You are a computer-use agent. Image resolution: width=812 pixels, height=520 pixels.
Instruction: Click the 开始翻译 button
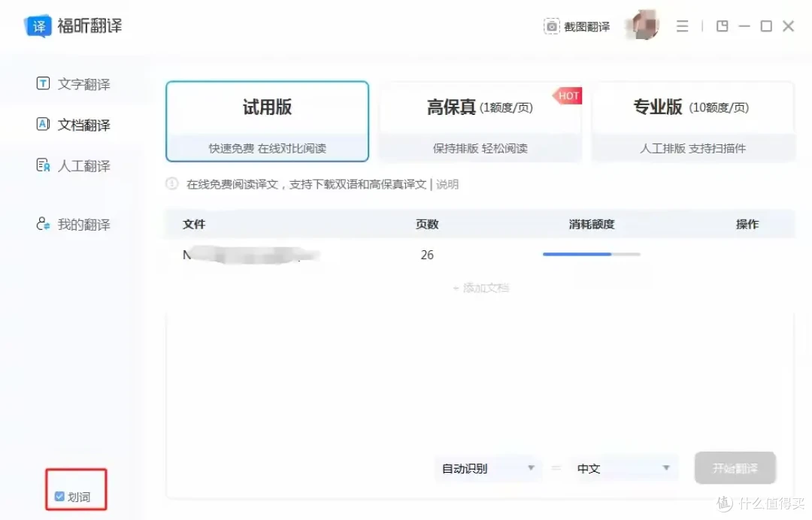pyautogui.click(x=735, y=468)
